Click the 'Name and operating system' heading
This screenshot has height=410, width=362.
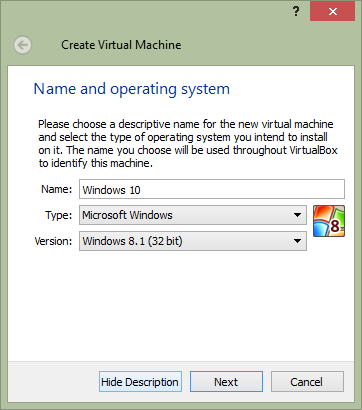point(132,89)
